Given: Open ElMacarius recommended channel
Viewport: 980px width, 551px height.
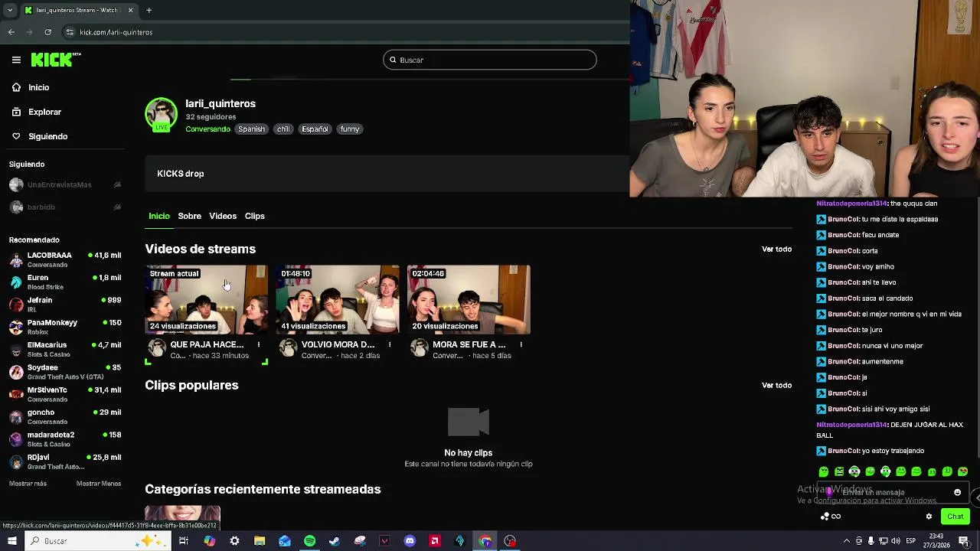Looking at the screenshot, I should 65,349.
